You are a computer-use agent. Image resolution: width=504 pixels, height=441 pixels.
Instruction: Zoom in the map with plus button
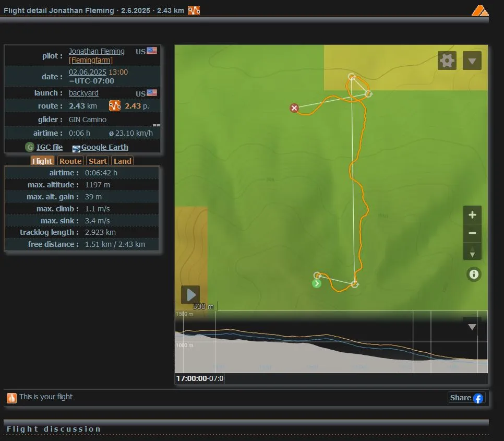[472, 214]
